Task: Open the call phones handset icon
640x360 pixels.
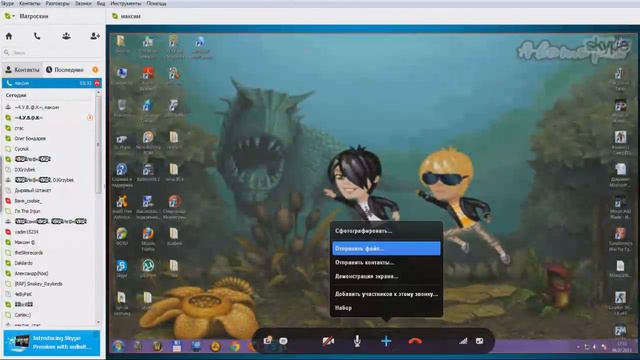Action: coord(37,36)
